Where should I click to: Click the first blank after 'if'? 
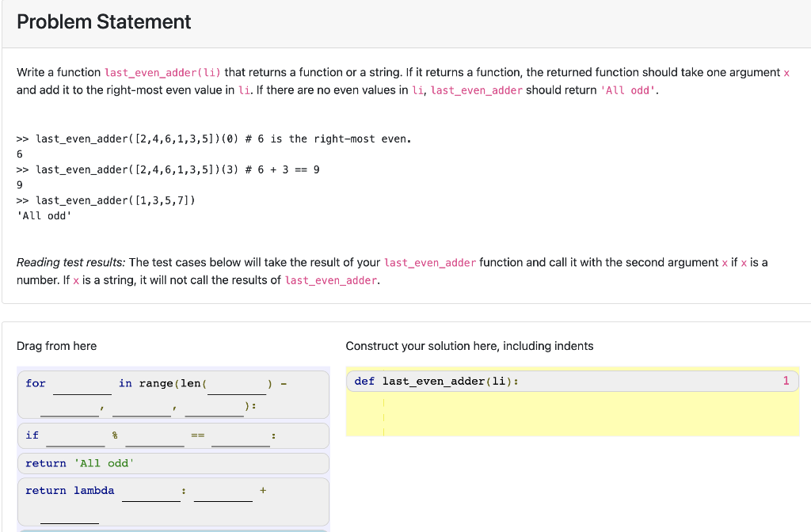75,438
